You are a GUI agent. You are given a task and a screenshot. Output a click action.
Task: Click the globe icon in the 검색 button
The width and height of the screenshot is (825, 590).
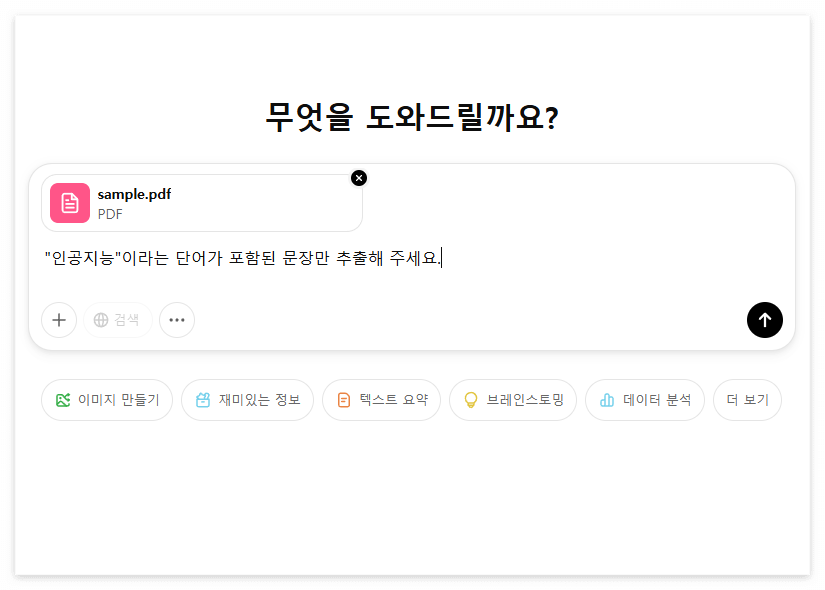99,320
